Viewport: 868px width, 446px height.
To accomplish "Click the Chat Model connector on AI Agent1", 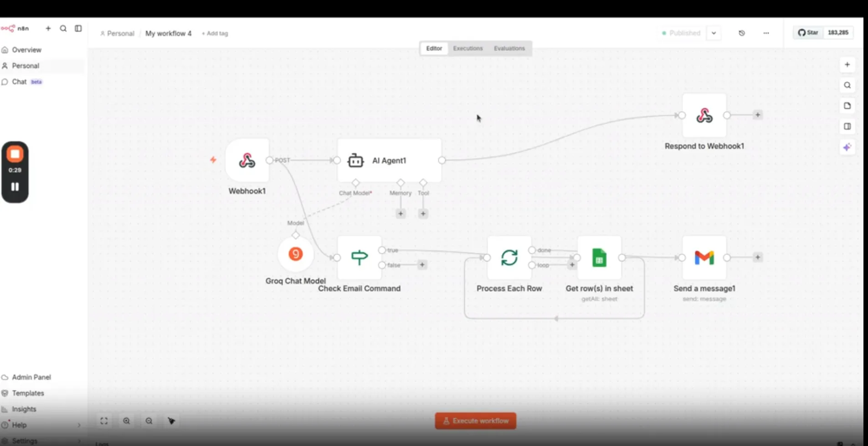I will coord(355,183).
